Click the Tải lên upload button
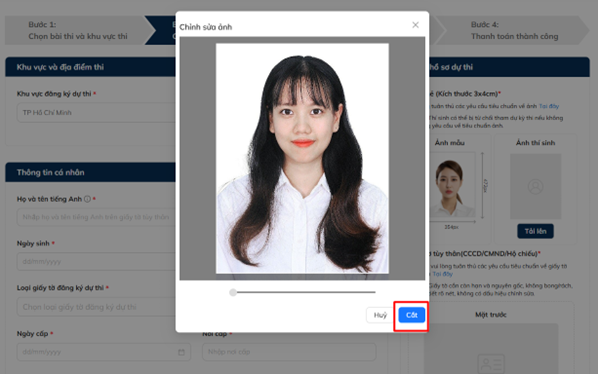This screenshot has height=374, width=598. click(x=535, y=231)
